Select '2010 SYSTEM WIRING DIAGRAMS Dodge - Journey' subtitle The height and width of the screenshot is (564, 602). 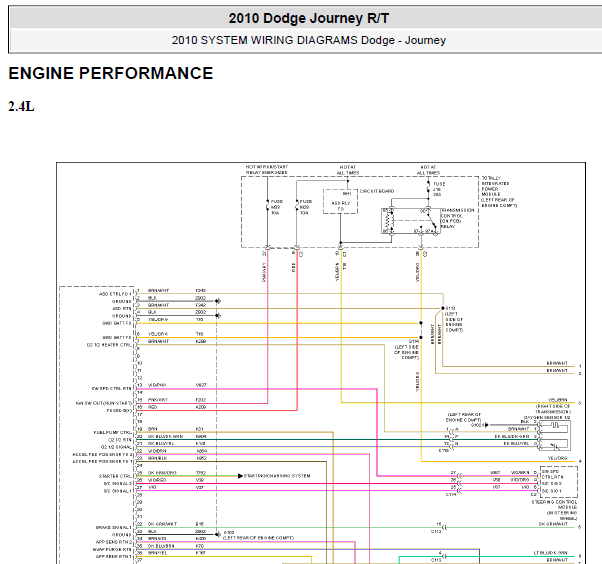click(x=309, y=40)
